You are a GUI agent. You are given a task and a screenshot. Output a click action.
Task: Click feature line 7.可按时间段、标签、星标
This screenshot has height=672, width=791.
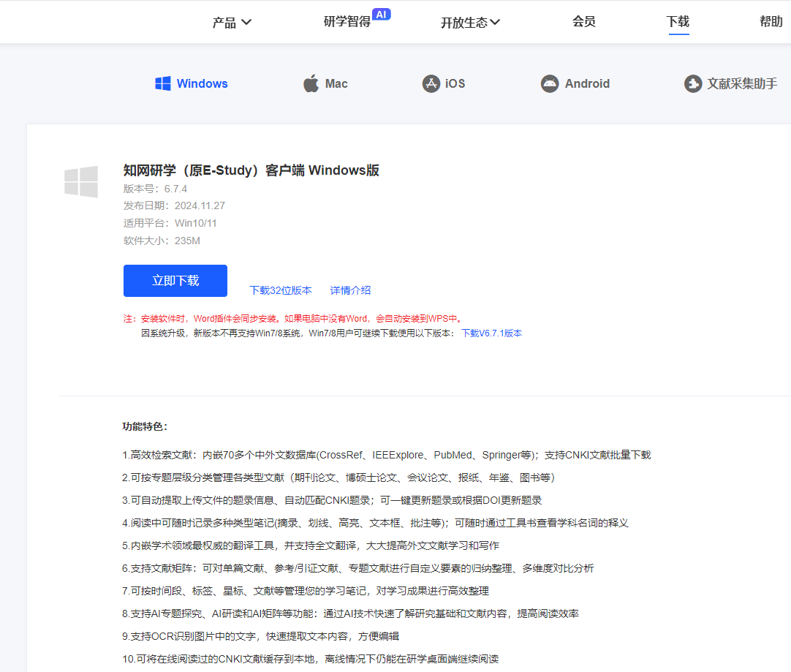click(x=306, y=592)
